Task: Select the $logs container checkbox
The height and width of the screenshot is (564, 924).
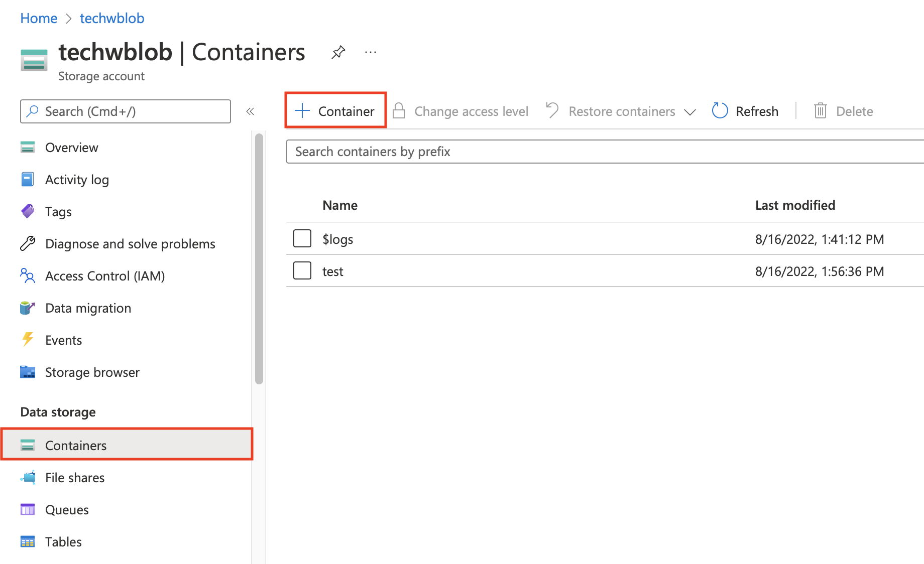Action: (302, 239)
